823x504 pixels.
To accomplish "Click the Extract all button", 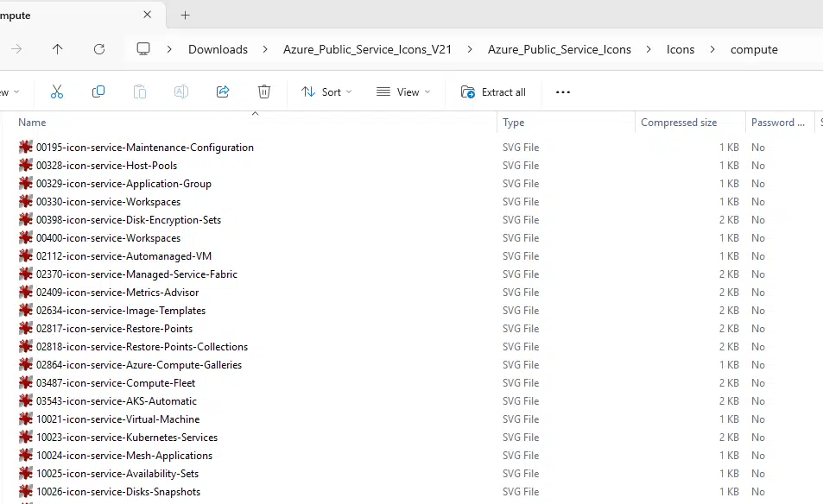I will click(x=493, y=91).
